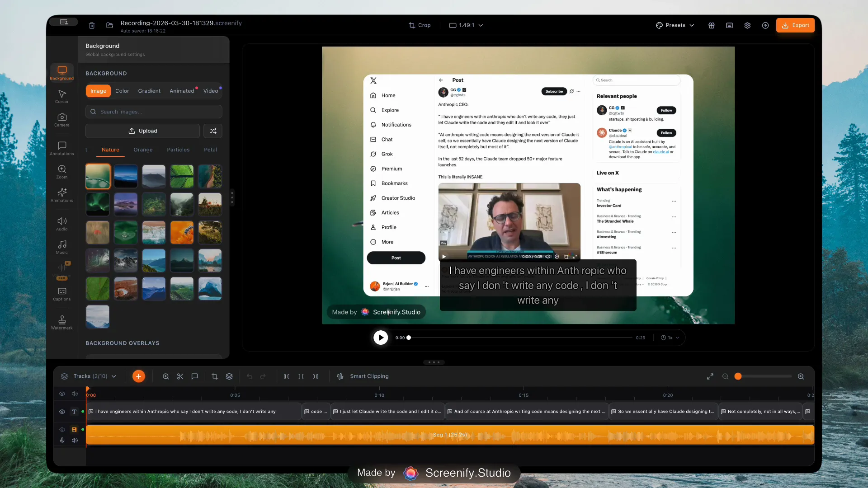The height and width of the screenshot is (488, 868).
Task: Click the timeline crop tool icon
Action: coord(215,376)
